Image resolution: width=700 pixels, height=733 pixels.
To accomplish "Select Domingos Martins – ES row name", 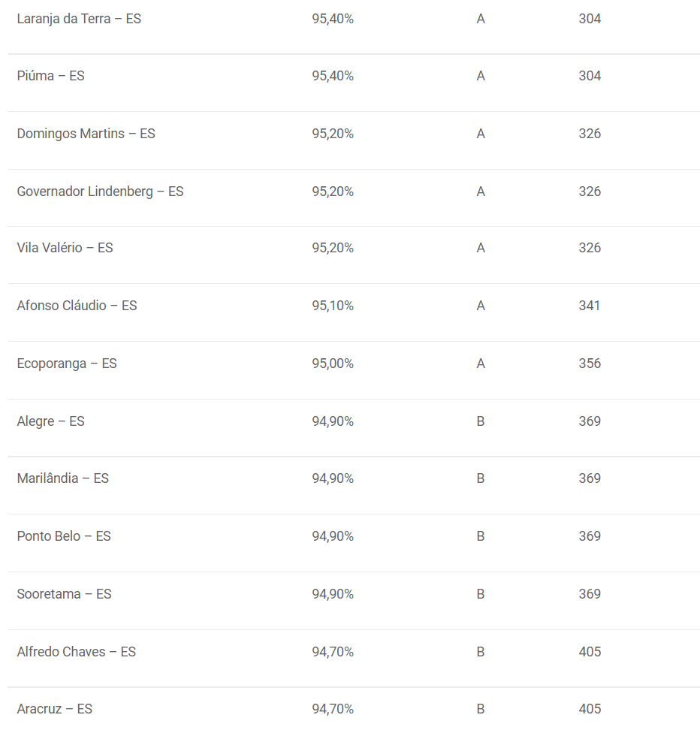I will pos(86,134).
